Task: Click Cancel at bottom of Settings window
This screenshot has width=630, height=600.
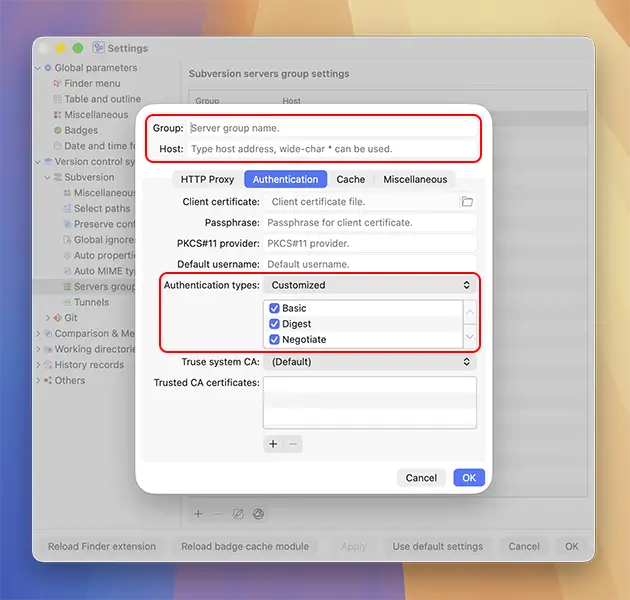Action: coord(524,547)
